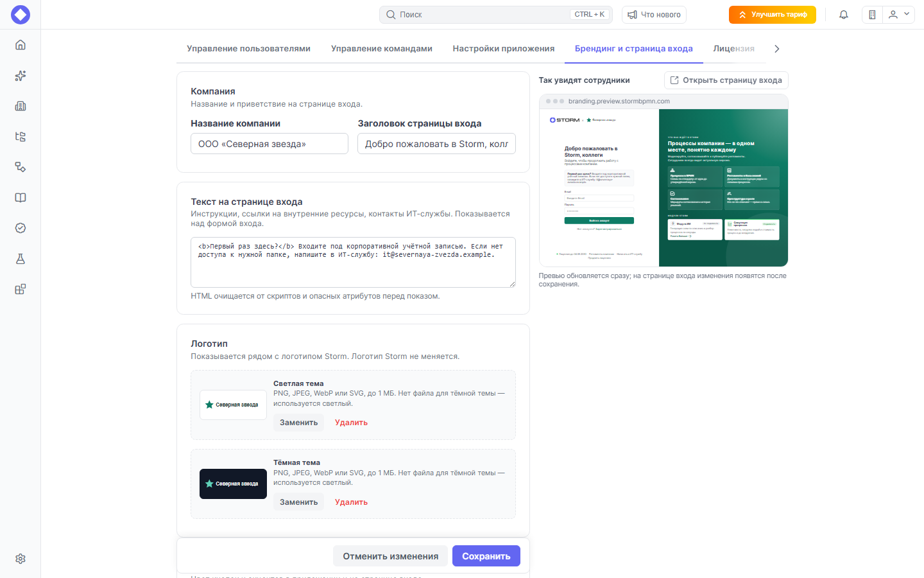Open the apps grid icon in sidebar
Image resolution: width=924 pixels, height=578 pixels.
pyautogui.click(x=21, y=289)
